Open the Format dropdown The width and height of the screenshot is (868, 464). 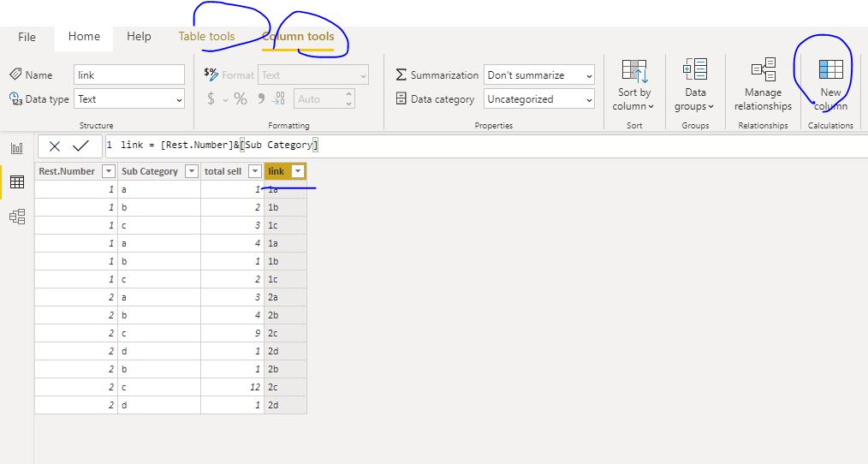[x=312, y=74]
